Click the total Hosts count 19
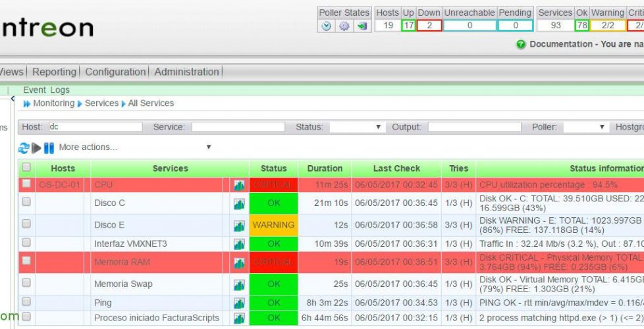Image resolution: width=644 pixels, height=329 pixels. click(388, 26)
